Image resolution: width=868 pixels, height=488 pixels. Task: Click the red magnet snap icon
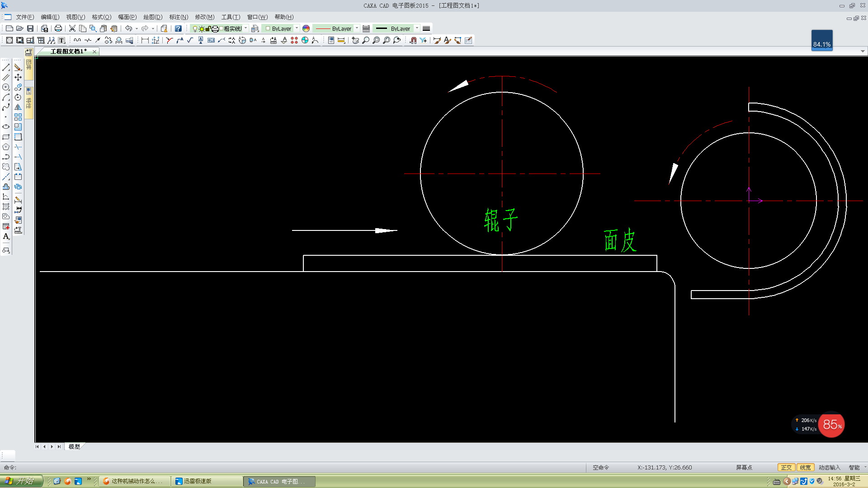click(413, 40)
